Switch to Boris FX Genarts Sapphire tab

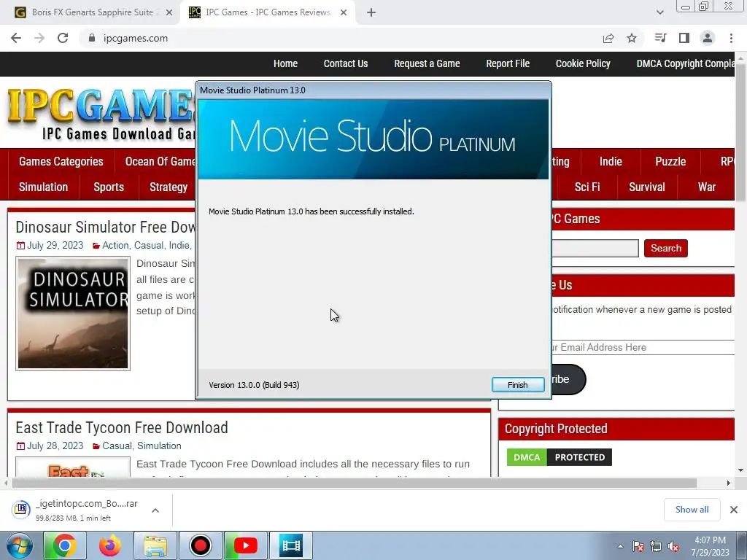click(x=93, y=12)
